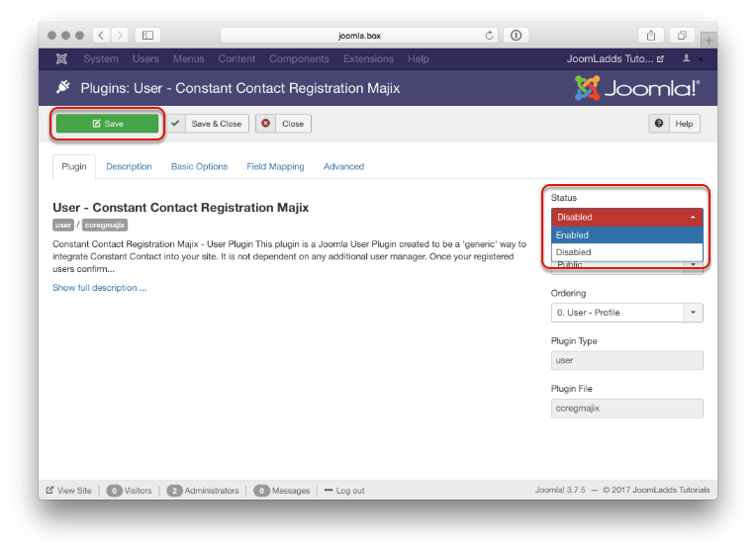Open the Access dropdown arrow beside Public
This screenshot has width=756, height=555.
[x=693, y=265]
